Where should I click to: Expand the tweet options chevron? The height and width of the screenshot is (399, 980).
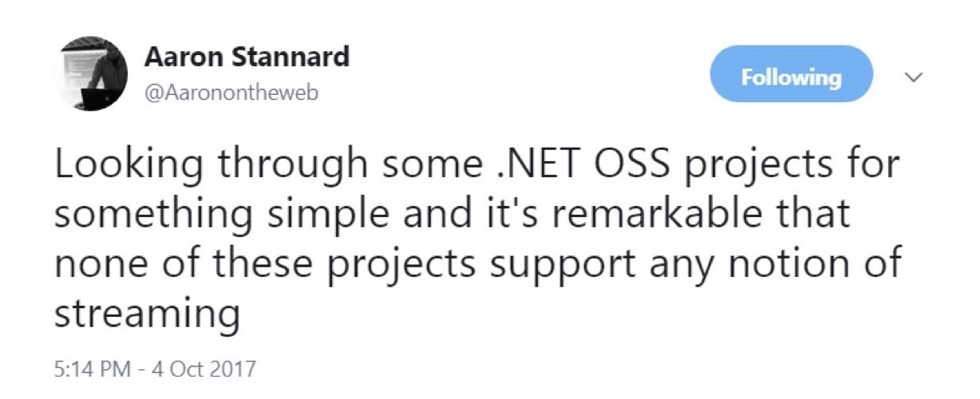coord(914,77)
